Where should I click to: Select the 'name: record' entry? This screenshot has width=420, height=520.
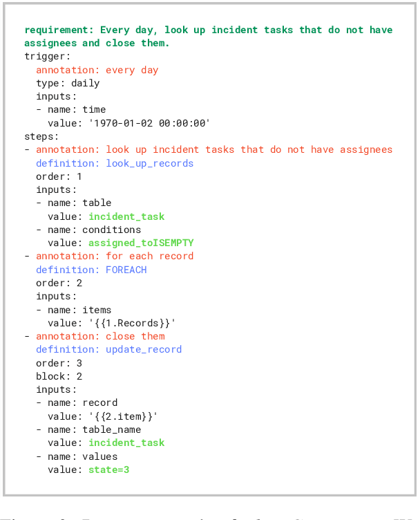(x=82, y=403)
